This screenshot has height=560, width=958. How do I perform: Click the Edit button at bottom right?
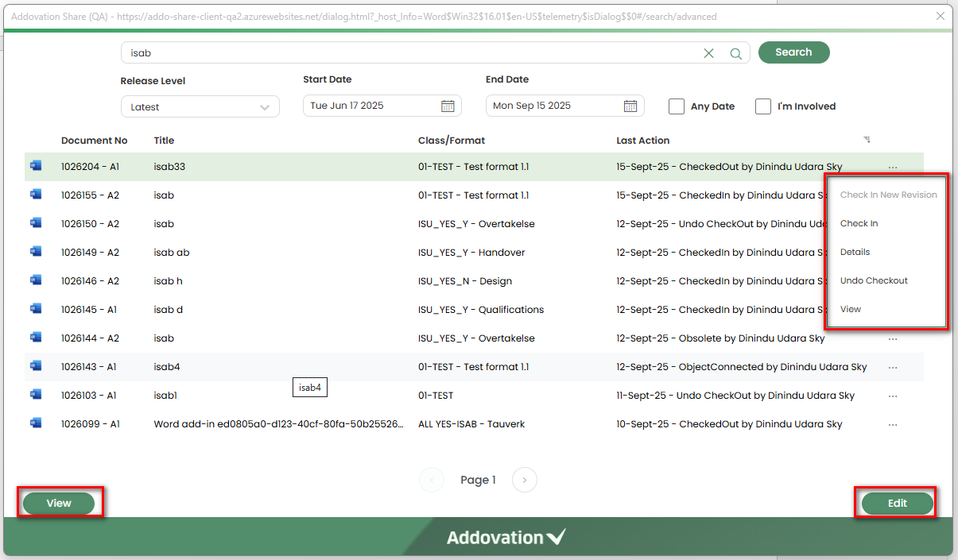(897, 504)
